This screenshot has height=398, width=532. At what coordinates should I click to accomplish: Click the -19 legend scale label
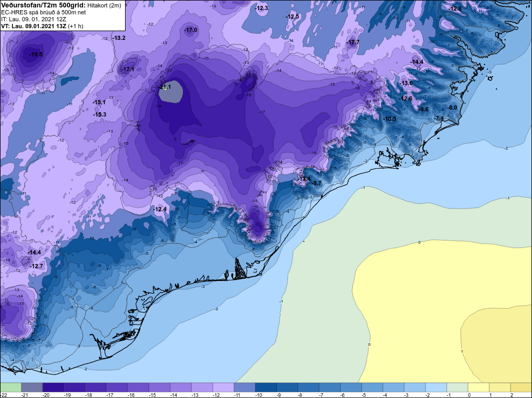tap(67, 395)
